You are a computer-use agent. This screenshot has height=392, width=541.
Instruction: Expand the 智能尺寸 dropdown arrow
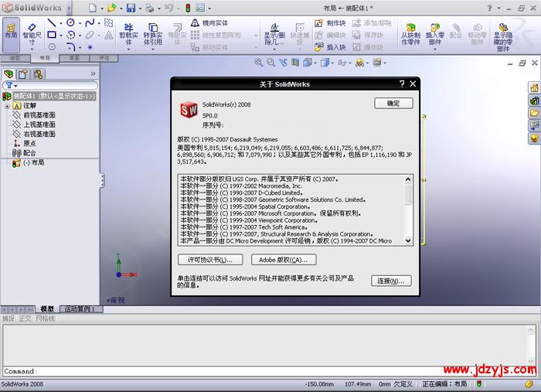coord(32,49)
